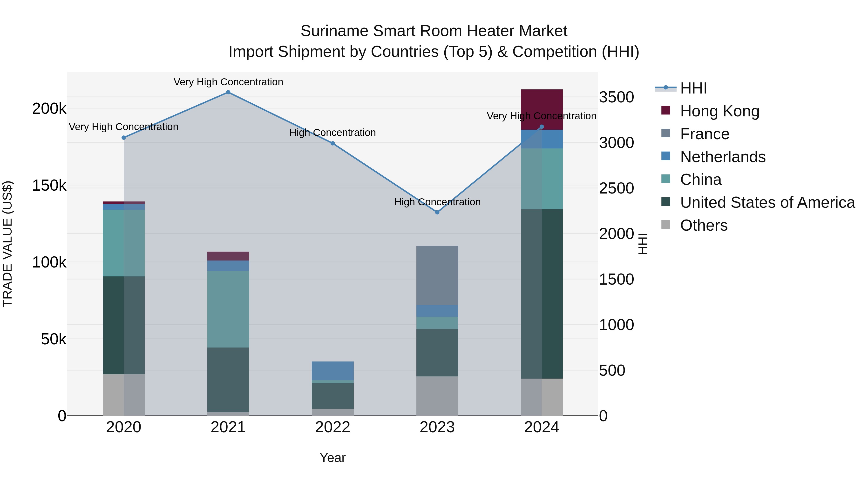Click the France segment of 2023 bar

(437, 275)
